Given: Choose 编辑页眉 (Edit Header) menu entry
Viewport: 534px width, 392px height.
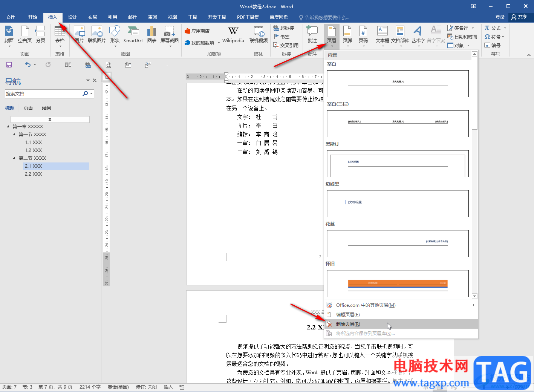Looking at the screenshot, I should click(x=401, y=315).
